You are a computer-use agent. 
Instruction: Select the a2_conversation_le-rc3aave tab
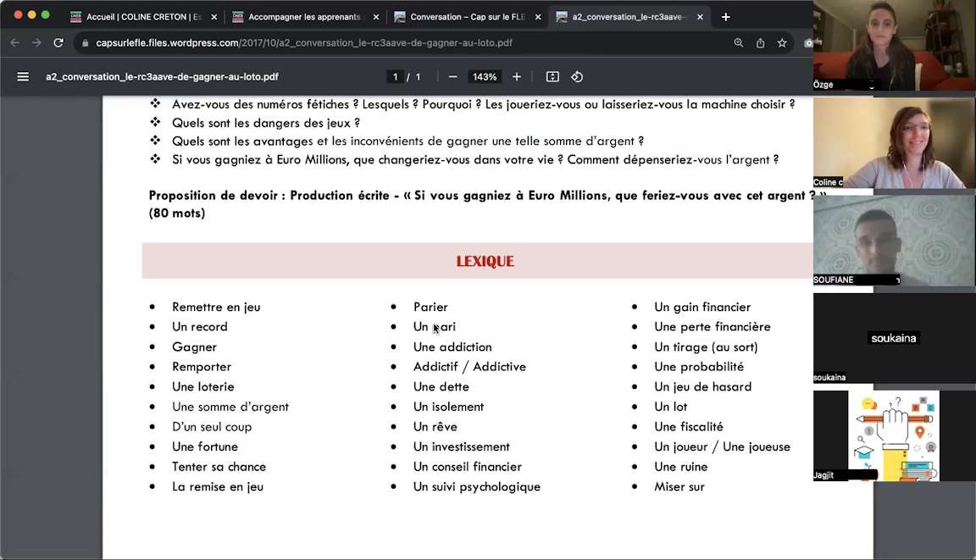629,17
